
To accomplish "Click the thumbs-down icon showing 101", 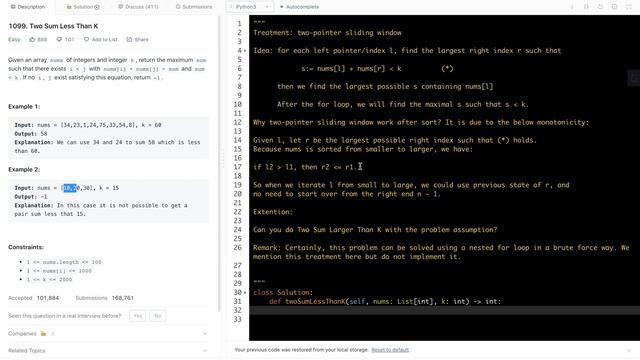I will point(59,40).
